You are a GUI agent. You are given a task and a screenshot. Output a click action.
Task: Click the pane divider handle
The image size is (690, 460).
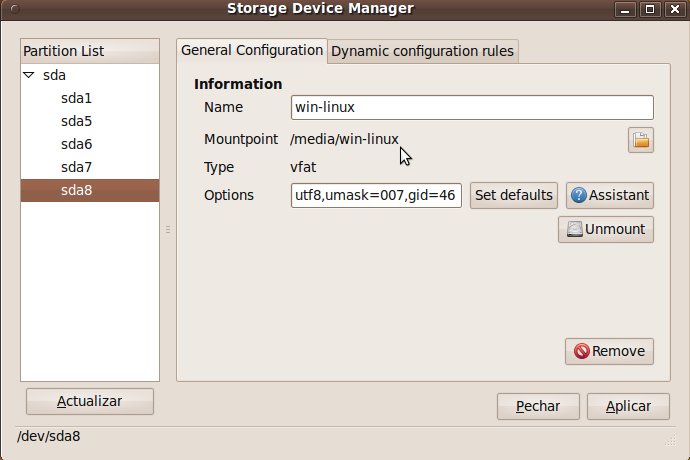point(168,229)
